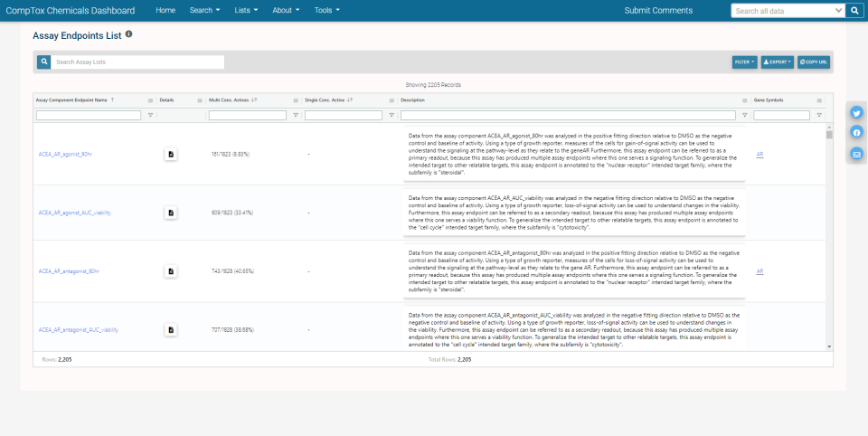Screen dimensions: 868x436
Task: Click Submit Comments link
Action: click(658, 11)
